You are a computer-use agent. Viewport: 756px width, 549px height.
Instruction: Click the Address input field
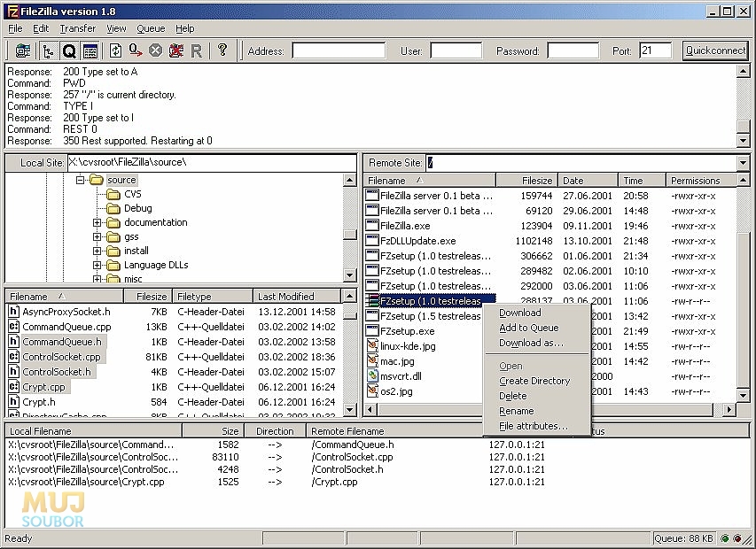point(339,50)
